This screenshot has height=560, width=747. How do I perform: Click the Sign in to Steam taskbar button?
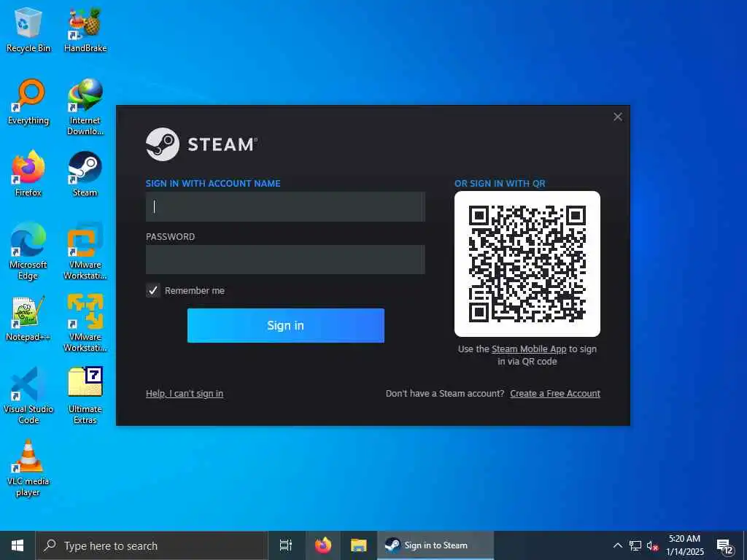click(x=436, y=545)
